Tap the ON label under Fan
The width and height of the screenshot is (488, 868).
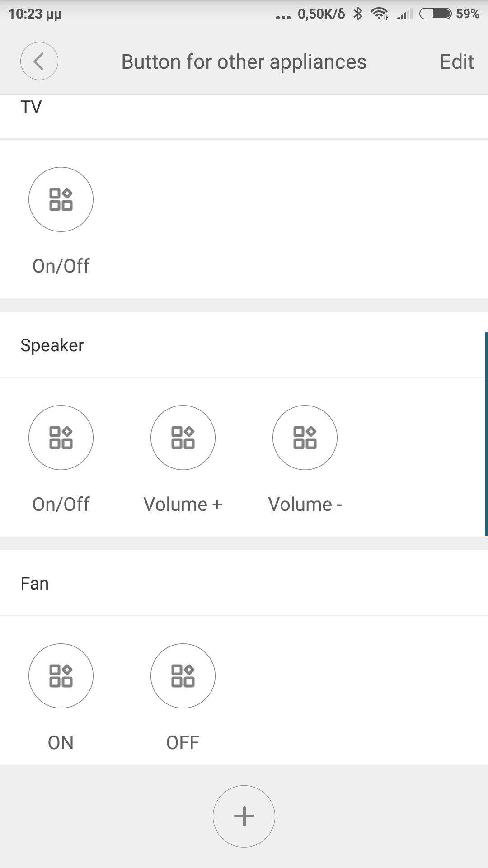point(61,742)
